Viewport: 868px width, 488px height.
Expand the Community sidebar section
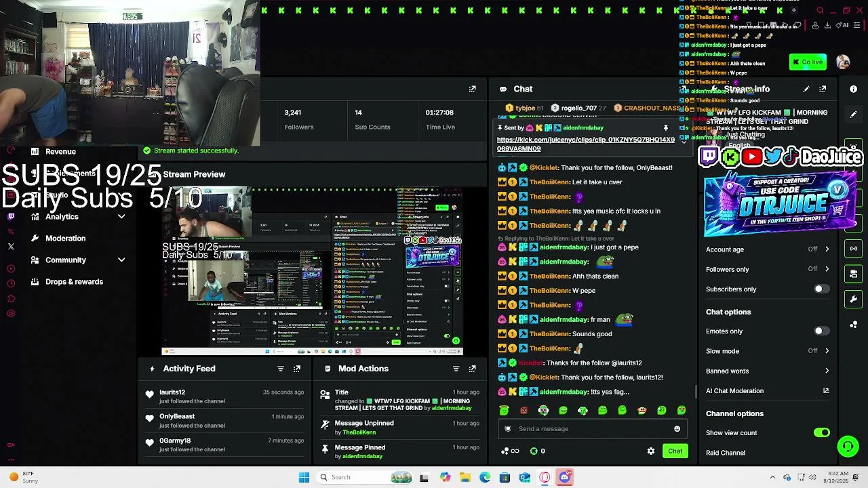[121, 260]
